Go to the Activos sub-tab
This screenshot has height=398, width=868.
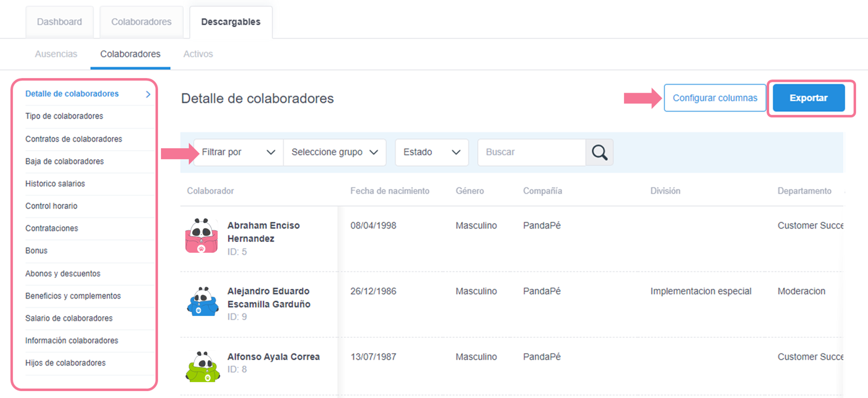pos(198,54)
